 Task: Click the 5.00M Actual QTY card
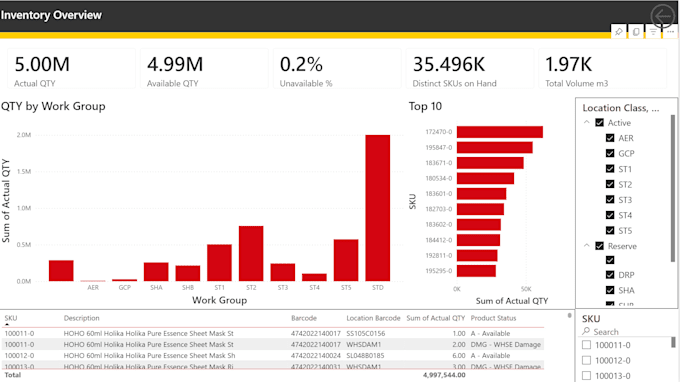(72, 69)
